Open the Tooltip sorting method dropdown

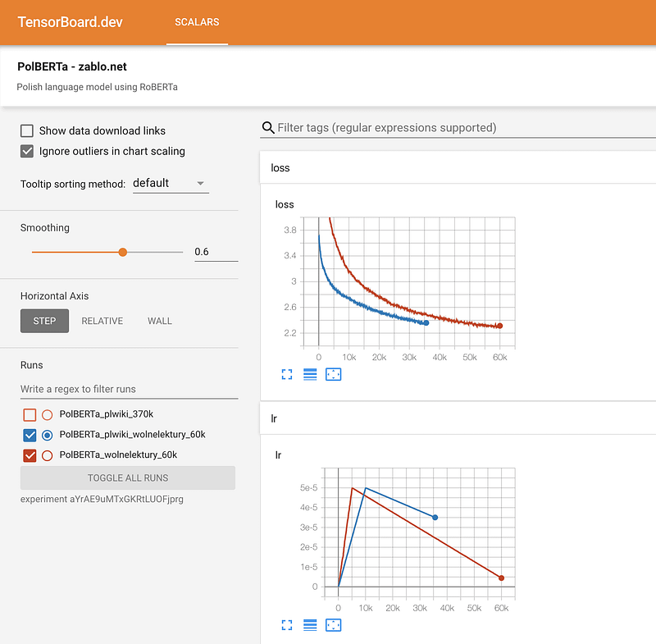171,184
